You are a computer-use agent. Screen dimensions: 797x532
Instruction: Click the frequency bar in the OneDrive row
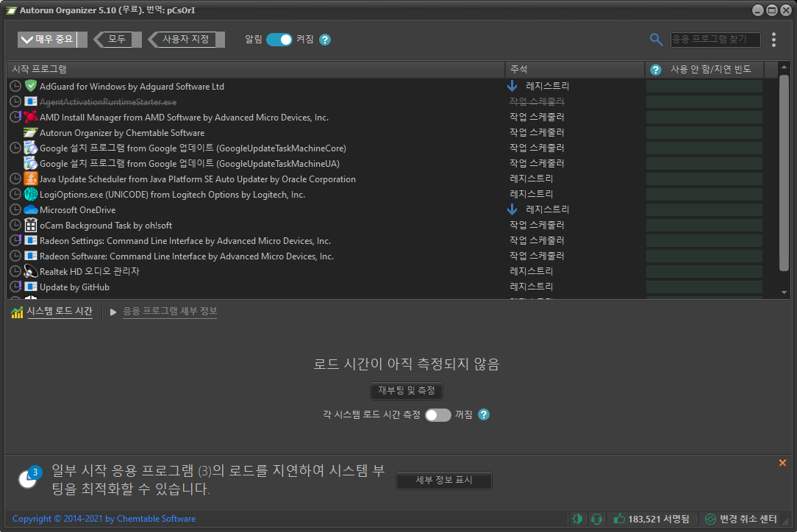pos(704,210)
